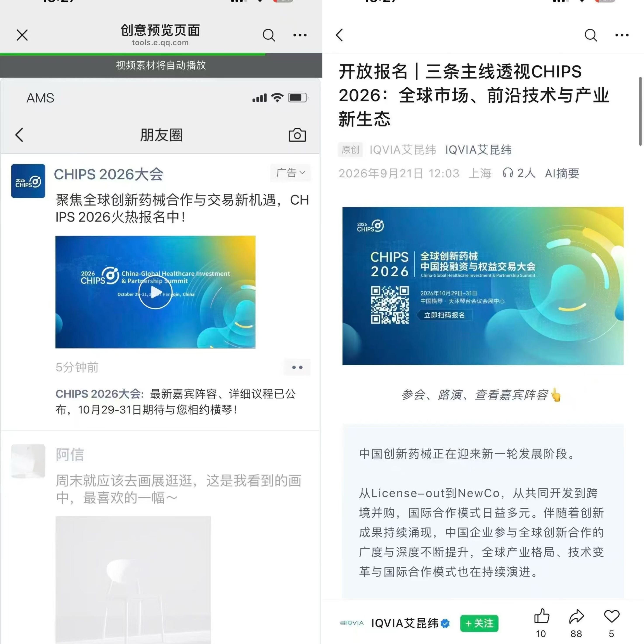Image resolution: width=644 pixels, height=644 pixels.
Task: Click the article's vertical scrollbar
Action: click(641, 111)
